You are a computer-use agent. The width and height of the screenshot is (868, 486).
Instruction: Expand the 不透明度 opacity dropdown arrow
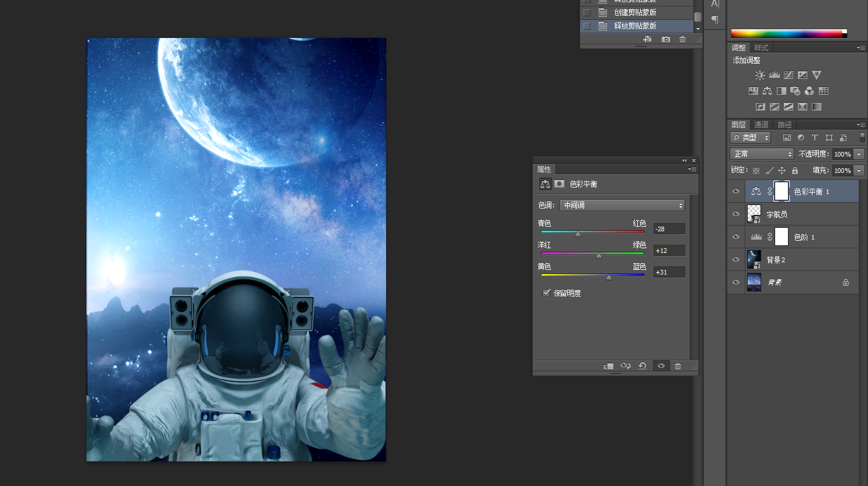(859, 154)
